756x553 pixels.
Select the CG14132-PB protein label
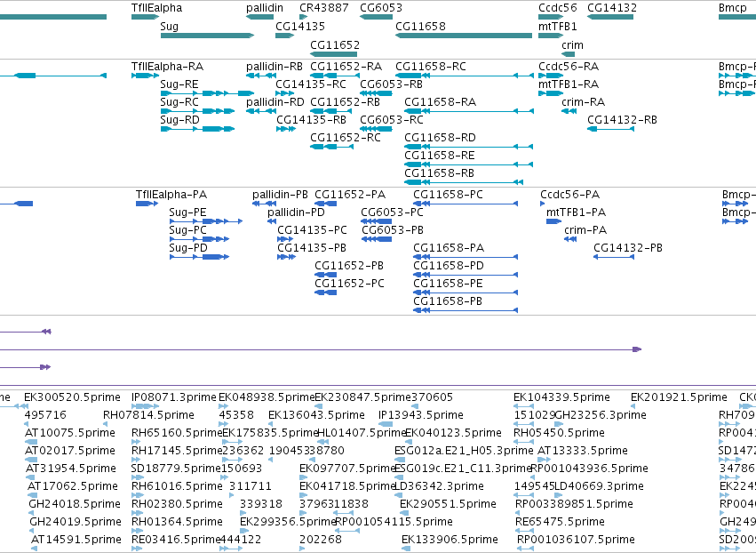click(x=628, y=248)
